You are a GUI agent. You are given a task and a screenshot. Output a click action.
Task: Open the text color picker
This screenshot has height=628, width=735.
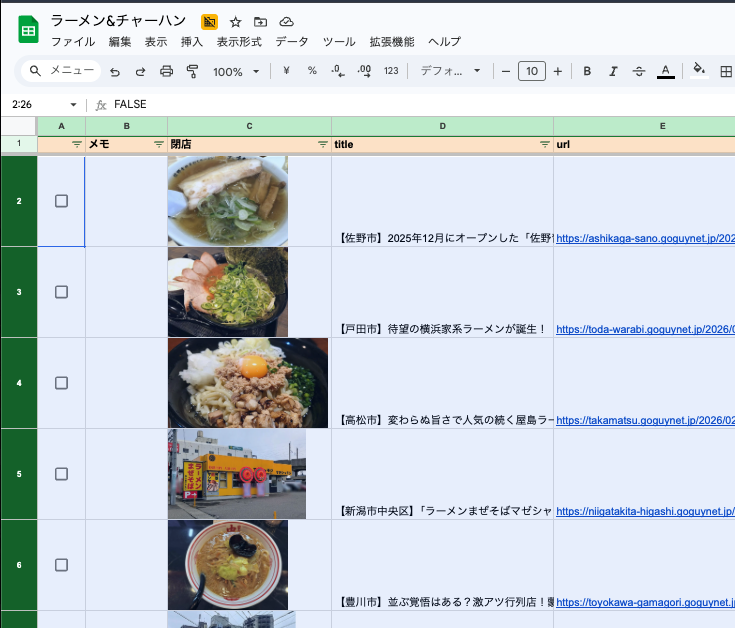click(665, 71)
